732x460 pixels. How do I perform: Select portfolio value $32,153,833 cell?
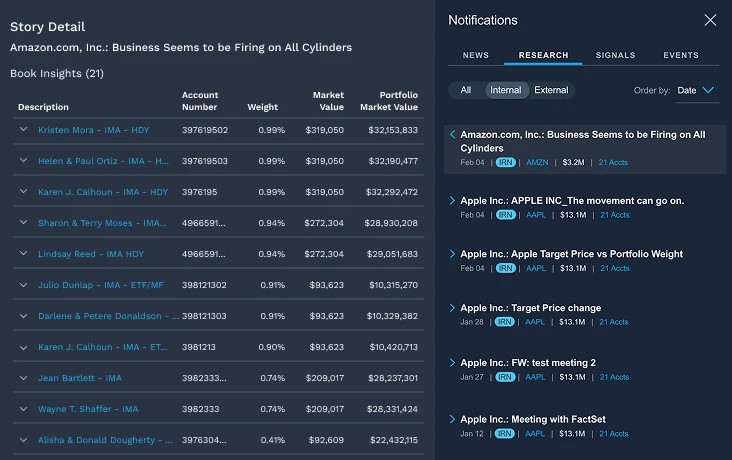393,130
